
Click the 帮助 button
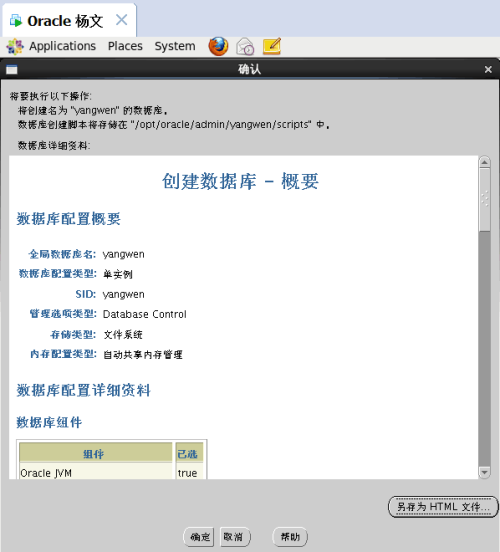point(290,537)
